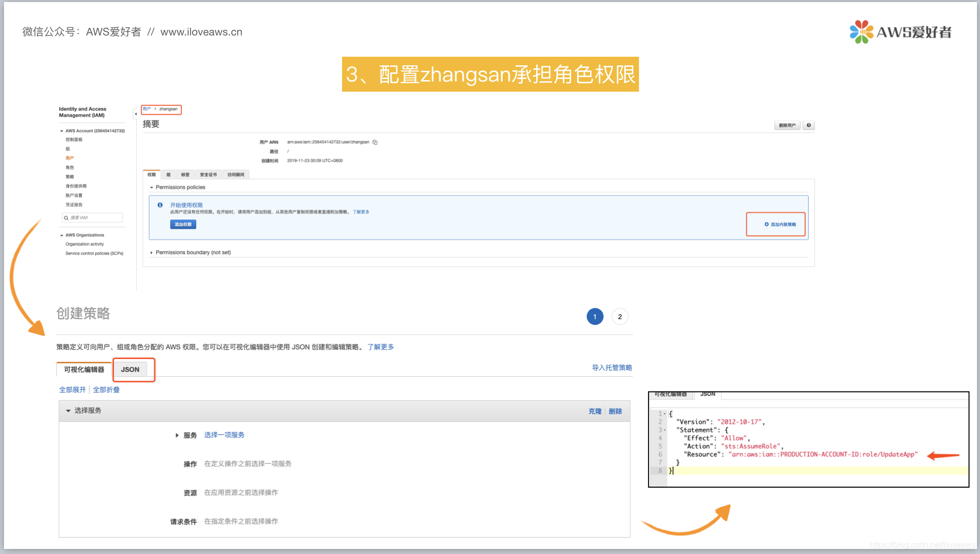Click the 操作 row placeholder 在定义操作之前选择一项服务
The image size is (980, 554).
[248, 464]
